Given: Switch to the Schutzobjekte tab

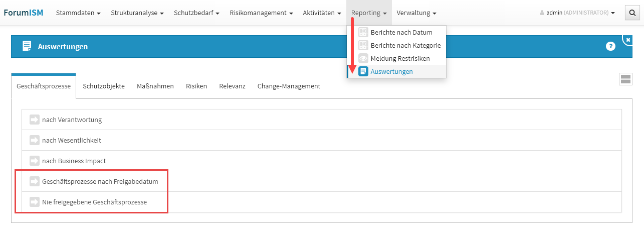Looking at the screenshot, I should [x=104, y=86].
